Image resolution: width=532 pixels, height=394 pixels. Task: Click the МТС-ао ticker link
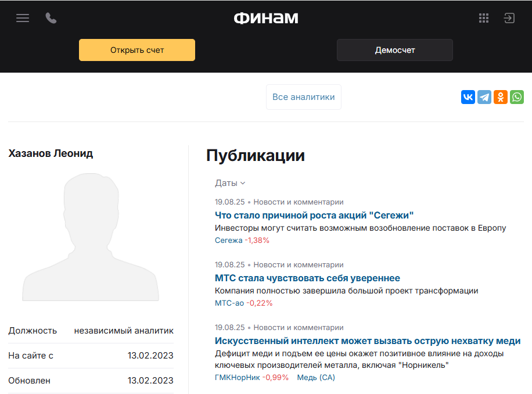(229, 303)
